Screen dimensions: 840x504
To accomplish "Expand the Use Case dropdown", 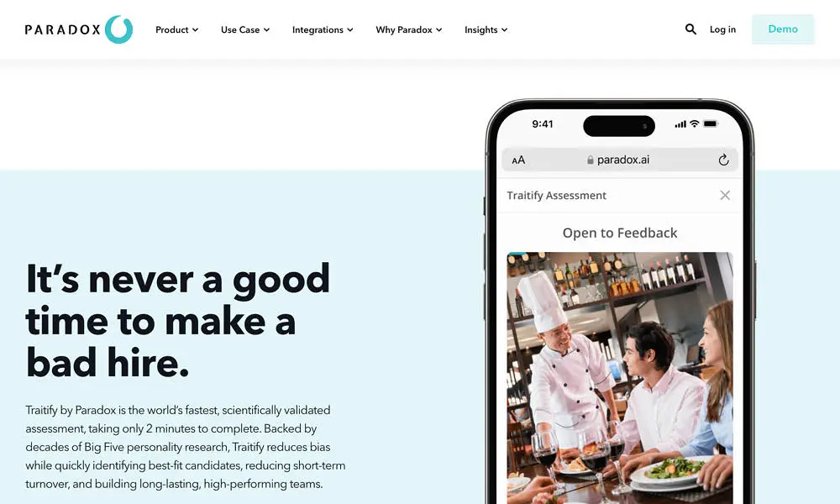I will [x=244, y=30].
